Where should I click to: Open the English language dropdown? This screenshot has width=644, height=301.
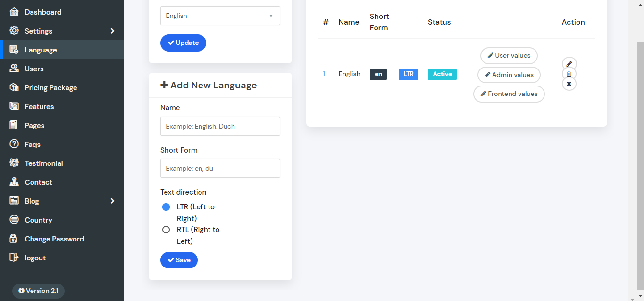coord(220,15)
